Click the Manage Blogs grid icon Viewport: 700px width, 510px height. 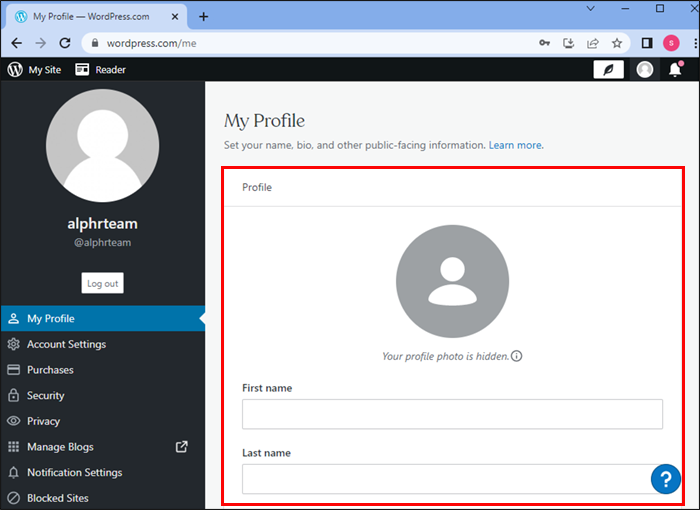pyautogui.click(x=14, y=447)
